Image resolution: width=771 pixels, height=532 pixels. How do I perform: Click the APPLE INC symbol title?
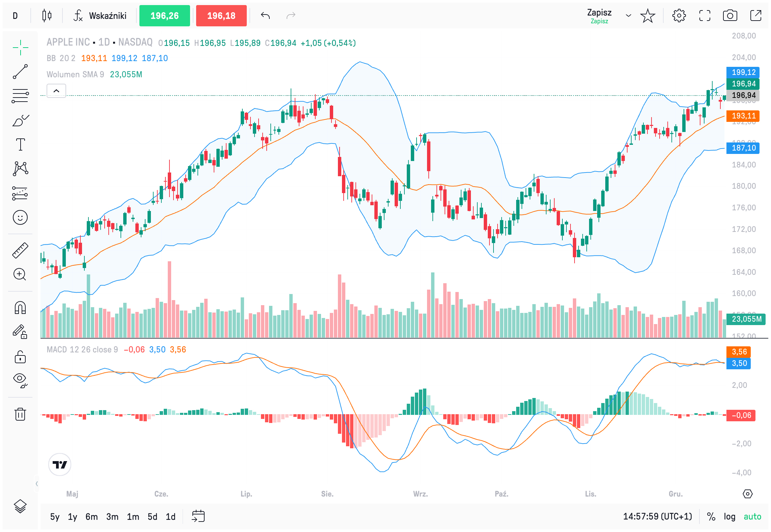(x=68, y=42)
